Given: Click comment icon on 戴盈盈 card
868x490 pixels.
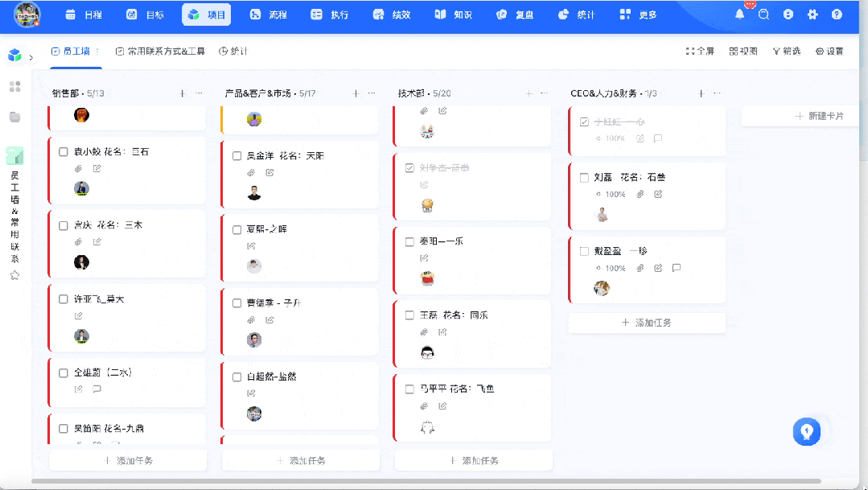Looking at the screenshot, I should 676,268.
